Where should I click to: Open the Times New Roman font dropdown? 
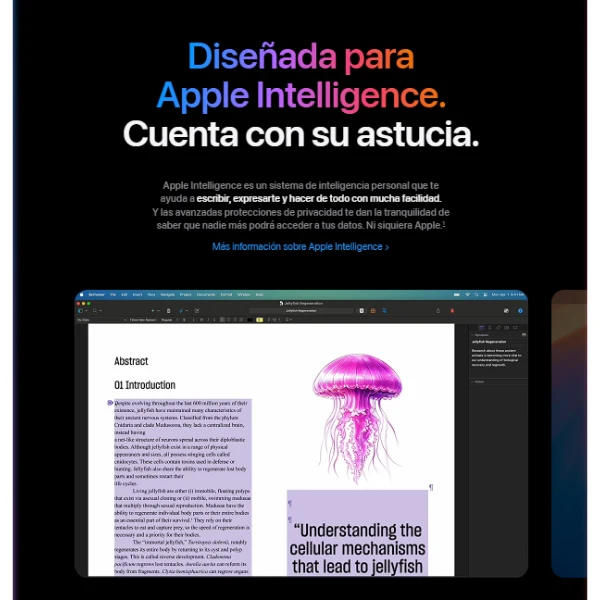coord(143,320)
